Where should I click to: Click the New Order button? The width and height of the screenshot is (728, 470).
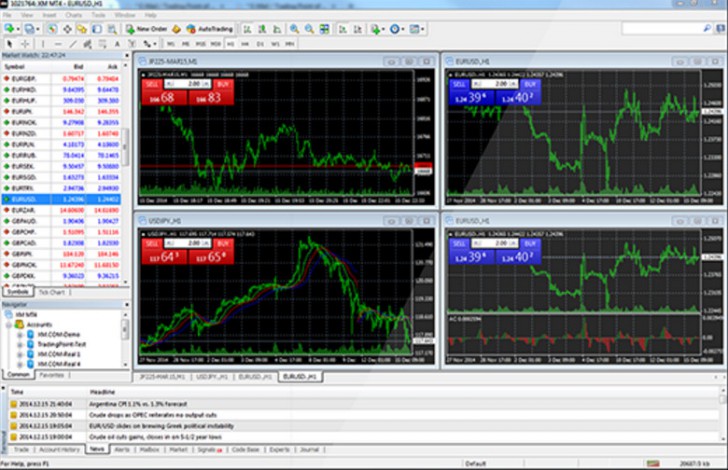tap(146, 29)
